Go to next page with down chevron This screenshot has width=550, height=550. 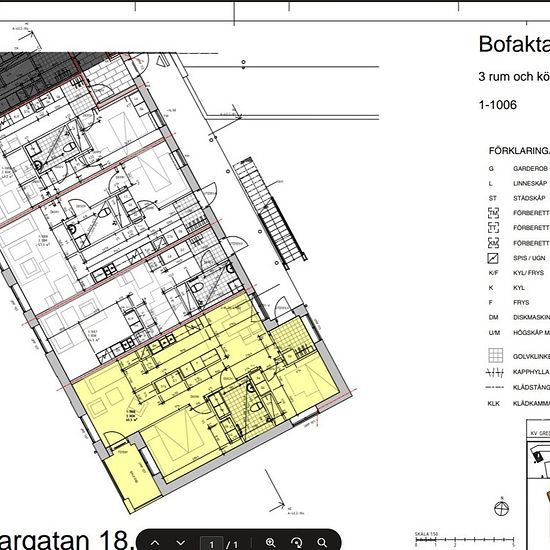[181, 543]
